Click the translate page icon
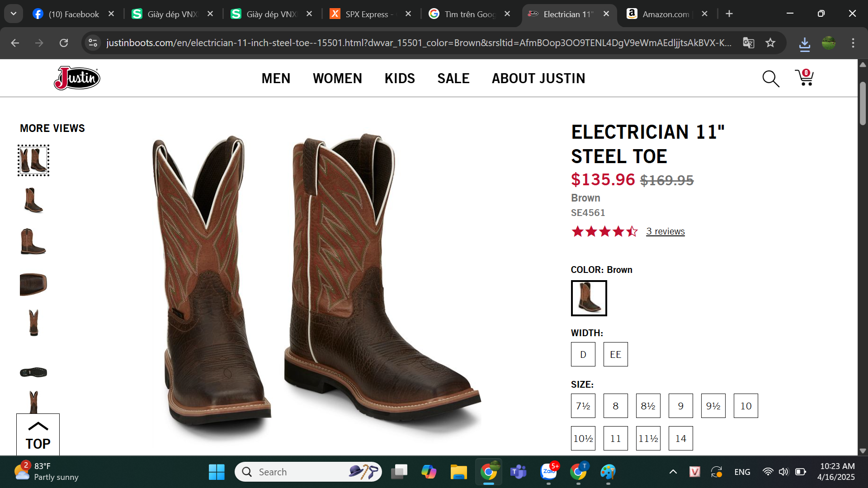 tap(749, 43)
